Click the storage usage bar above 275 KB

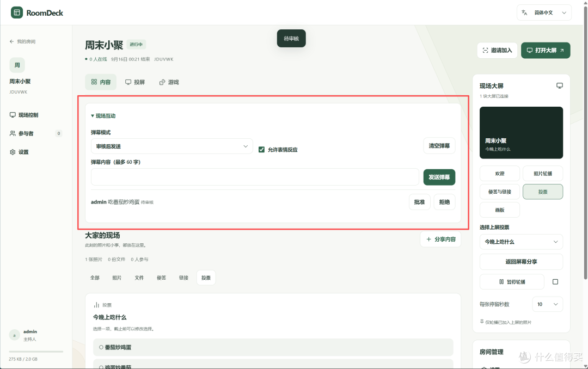click(x=36, y=352)
